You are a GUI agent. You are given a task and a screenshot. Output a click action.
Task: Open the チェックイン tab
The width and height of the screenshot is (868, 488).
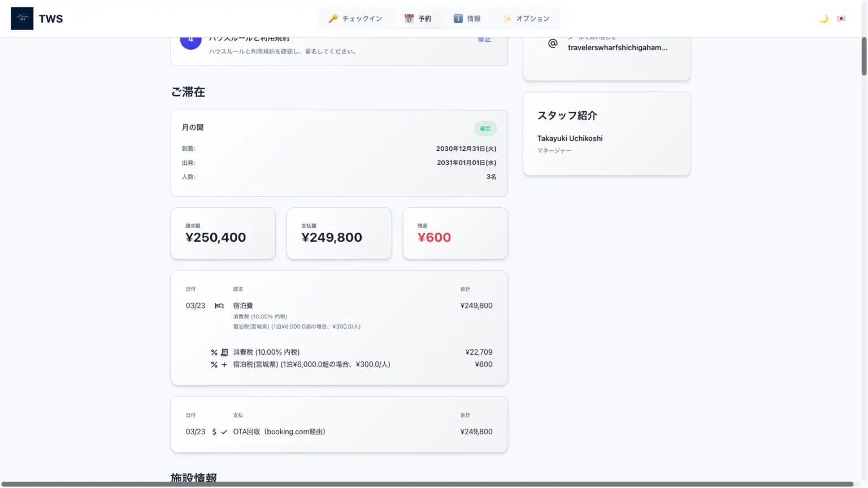click(355, 19)
